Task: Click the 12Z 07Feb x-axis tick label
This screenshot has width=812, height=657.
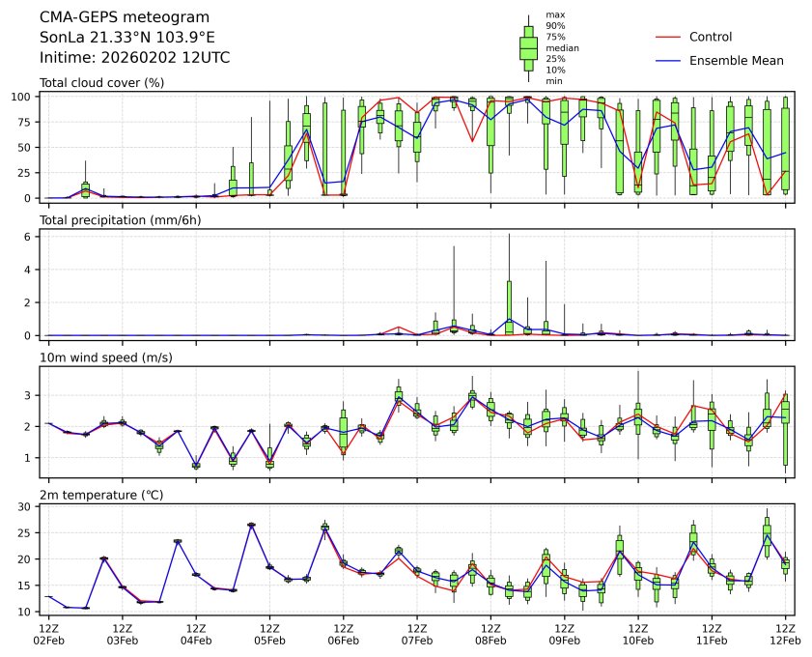Action: 417,634
